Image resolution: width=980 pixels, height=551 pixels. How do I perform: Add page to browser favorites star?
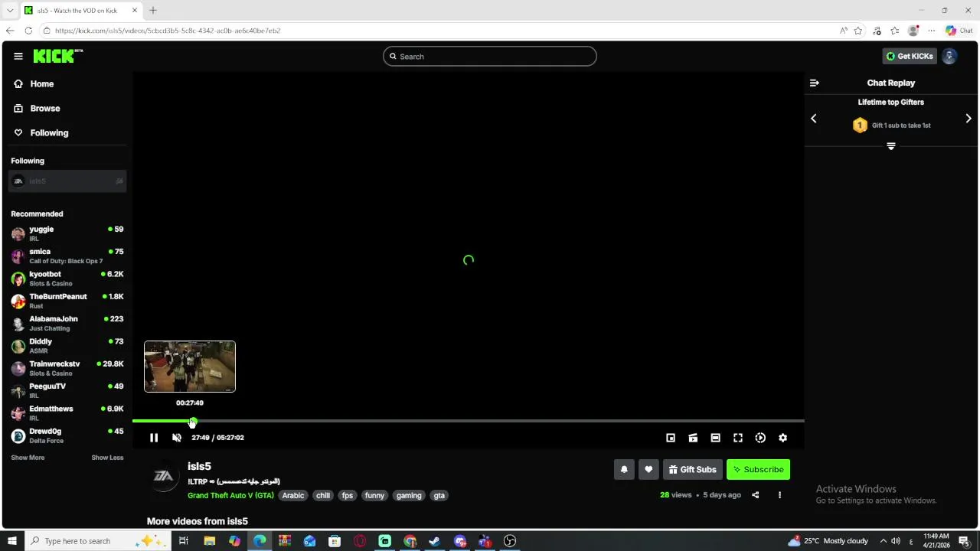(x=858, y=31)
